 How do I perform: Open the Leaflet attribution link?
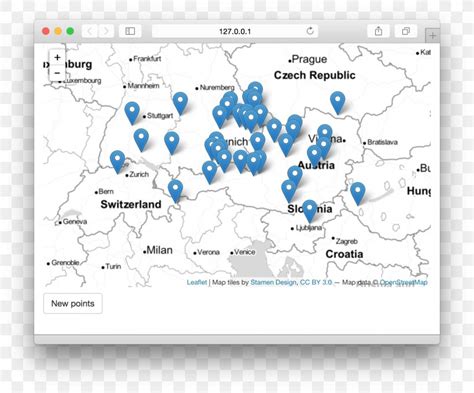(x=197, y=282)
